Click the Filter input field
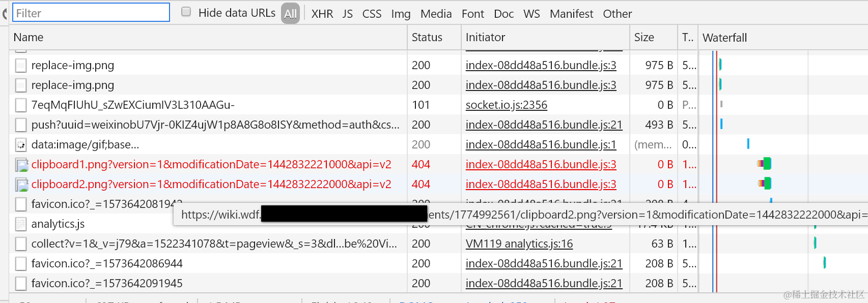 91,13
